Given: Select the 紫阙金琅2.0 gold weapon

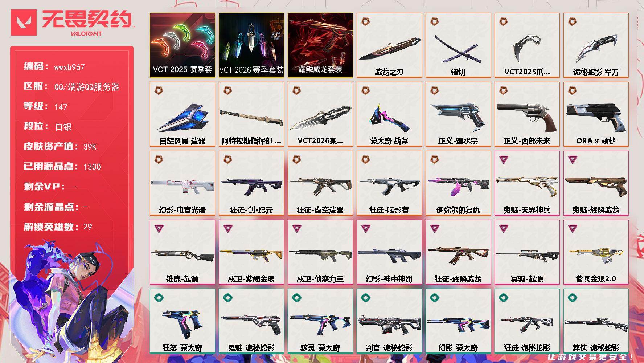Looking at the screenshot, I should [596, 252].
